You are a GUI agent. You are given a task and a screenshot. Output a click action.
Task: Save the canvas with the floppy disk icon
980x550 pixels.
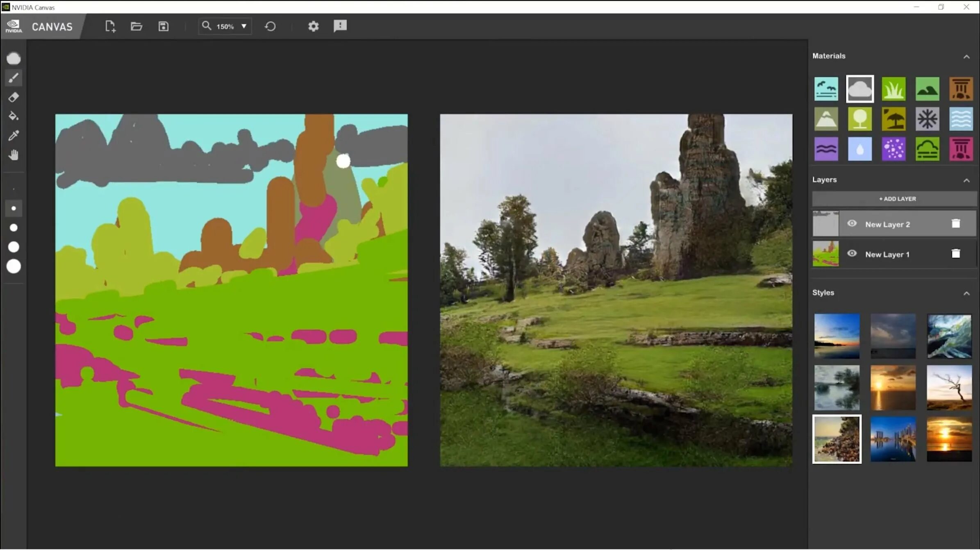coord(163,26)
